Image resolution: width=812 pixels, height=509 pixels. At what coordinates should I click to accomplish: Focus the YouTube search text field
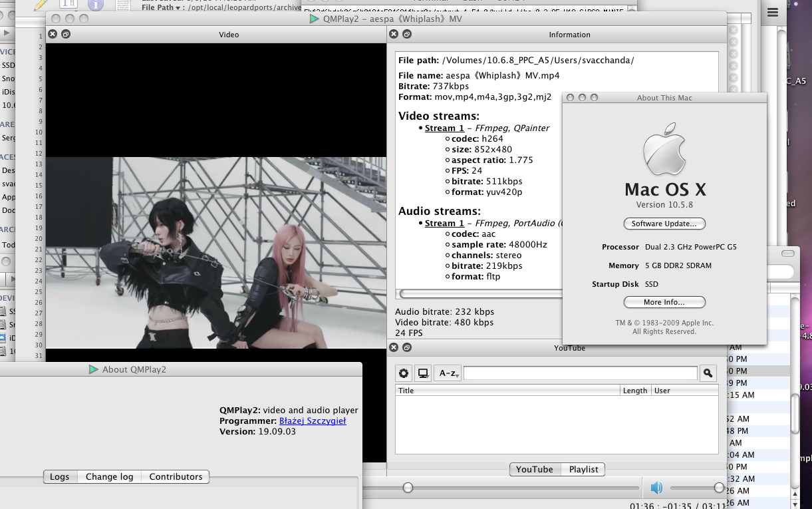pos(581,373)
